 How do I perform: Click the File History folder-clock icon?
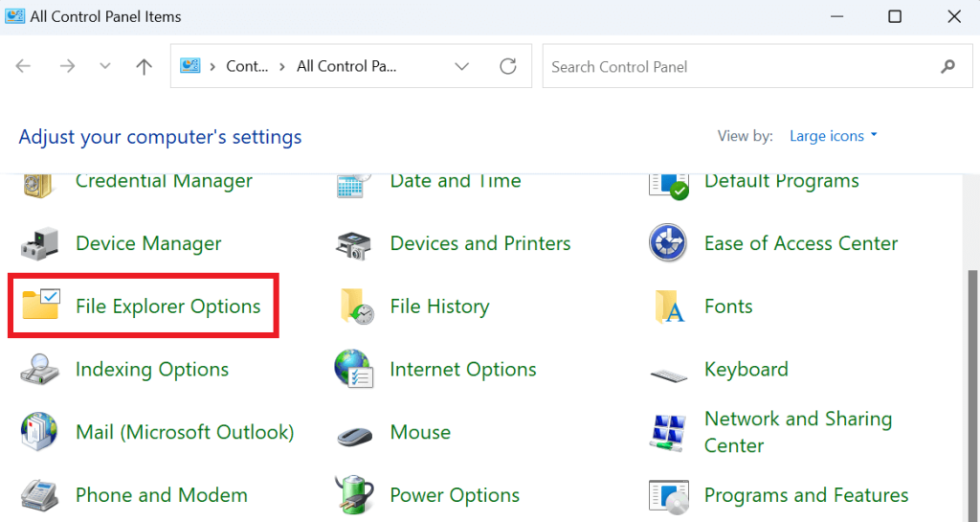tap(357, 306)
